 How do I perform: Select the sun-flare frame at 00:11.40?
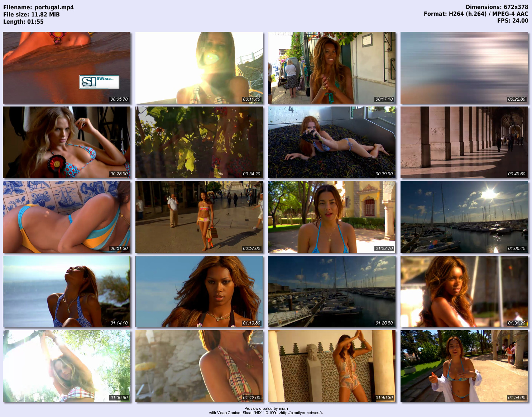coord(199,68)
